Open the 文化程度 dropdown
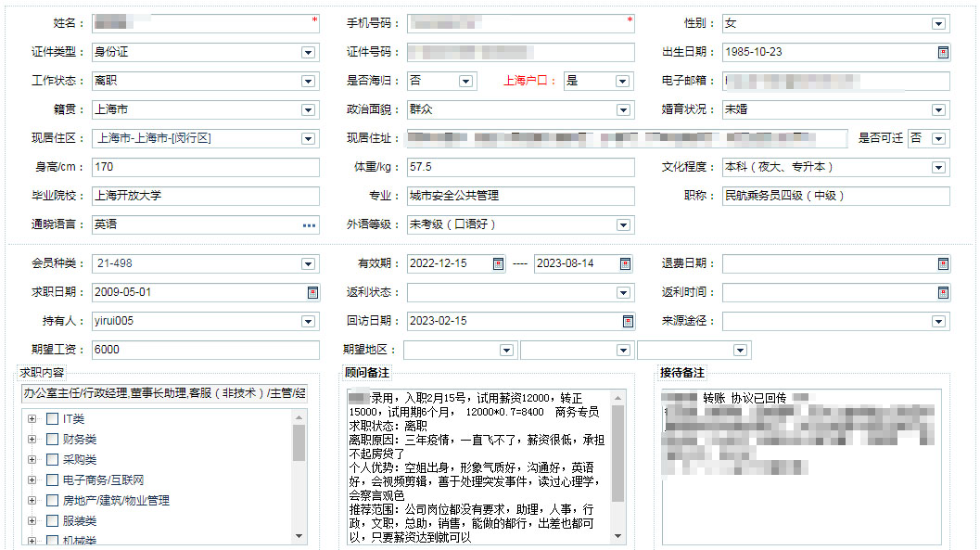The height and width of the screenshot is (550, 980). [938, 168]
